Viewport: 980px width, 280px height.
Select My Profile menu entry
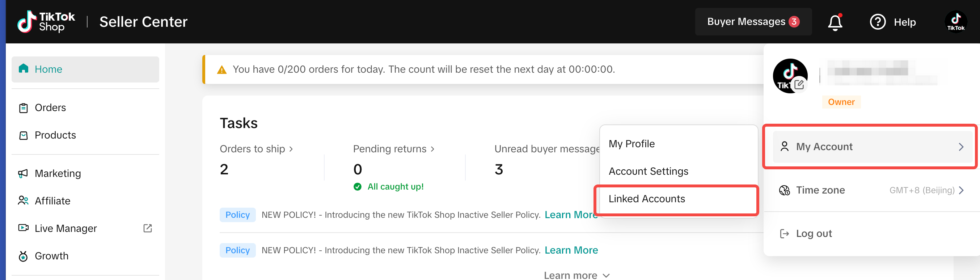(631, 144)
